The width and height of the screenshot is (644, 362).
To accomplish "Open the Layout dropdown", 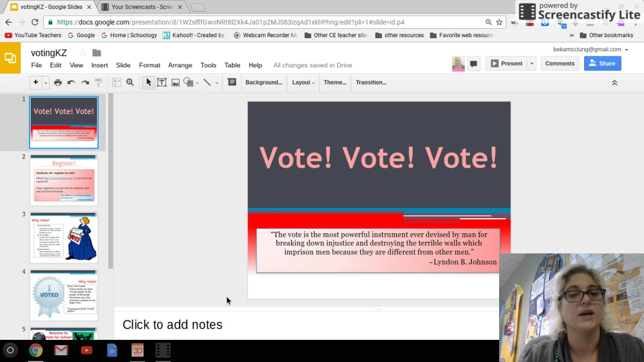I will pos(303,82).
